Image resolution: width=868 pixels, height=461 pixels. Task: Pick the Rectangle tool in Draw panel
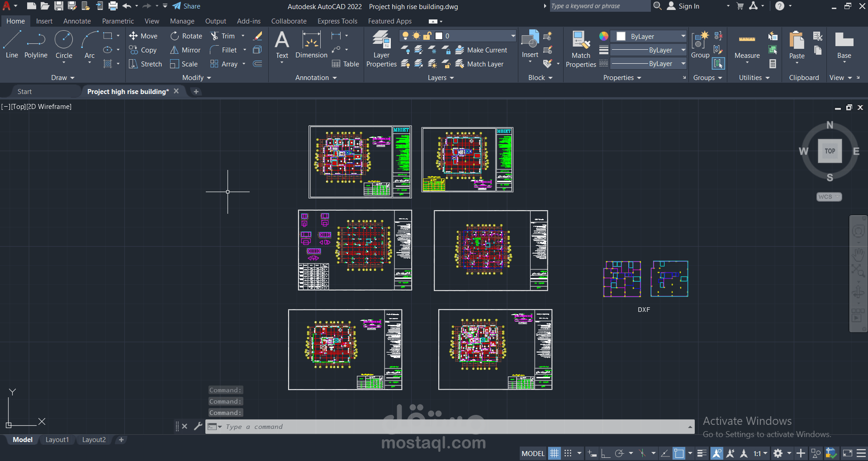coord(108,36)
